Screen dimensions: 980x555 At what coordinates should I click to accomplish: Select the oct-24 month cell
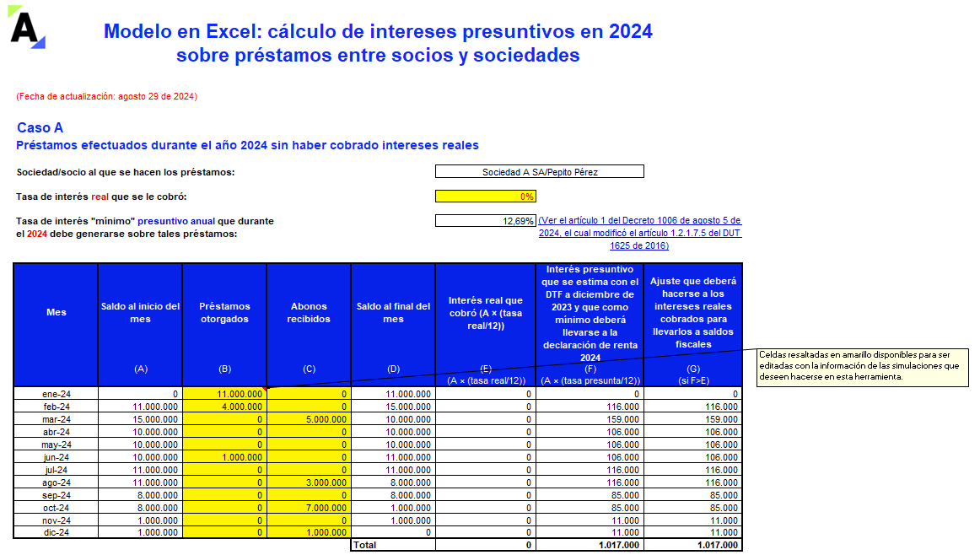(x=57, y=508)
